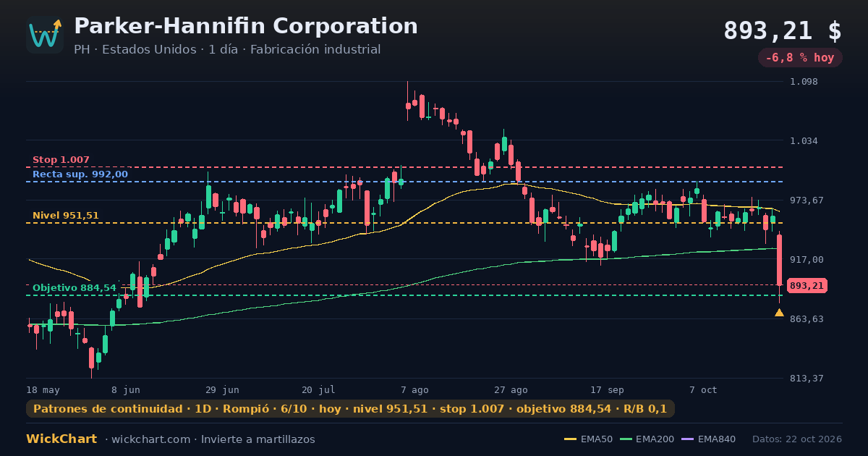Click the 1.098 price axis label
The width and height of the screenshot is (868, 456).
(804, 82)
